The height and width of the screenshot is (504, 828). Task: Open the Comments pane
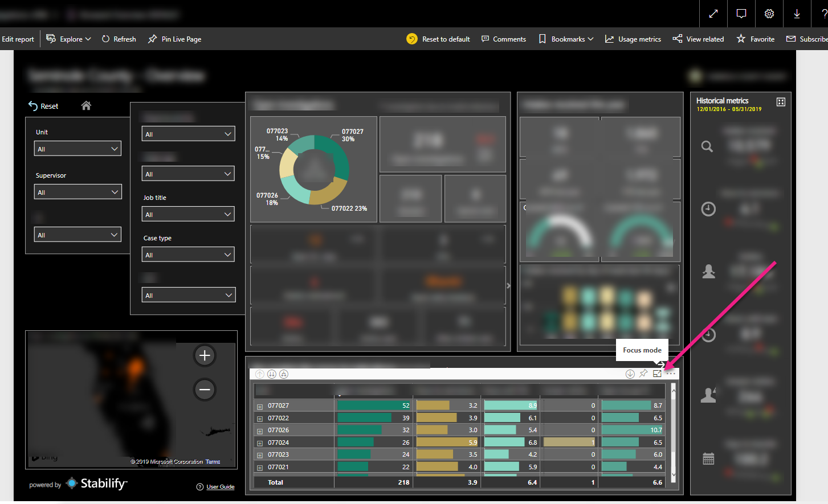[x=504, y=39]
